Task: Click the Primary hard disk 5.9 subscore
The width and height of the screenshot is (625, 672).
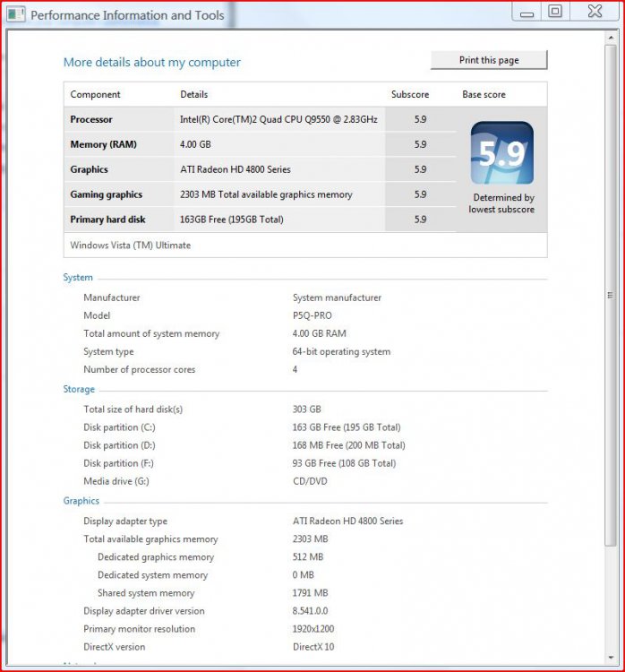Action: [x=420, y=220]
